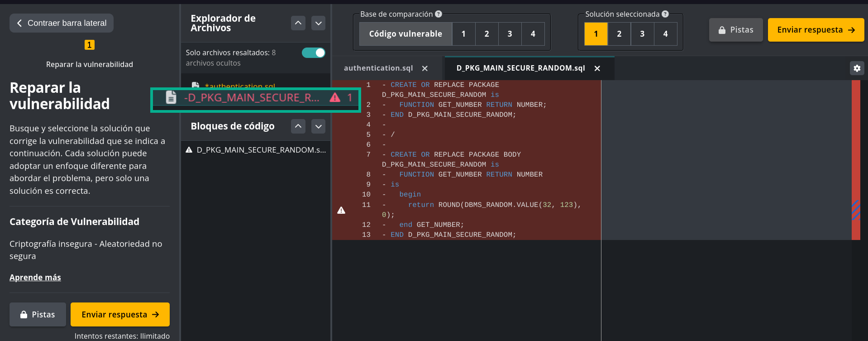Click the lock icon on sidebar Pistas button

(24, 314)
